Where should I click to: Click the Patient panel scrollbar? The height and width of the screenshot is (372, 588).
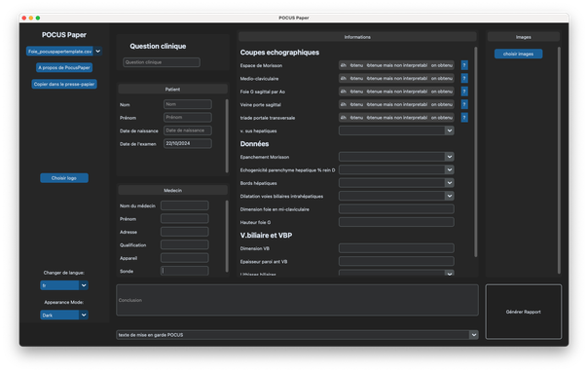(227, 135)
